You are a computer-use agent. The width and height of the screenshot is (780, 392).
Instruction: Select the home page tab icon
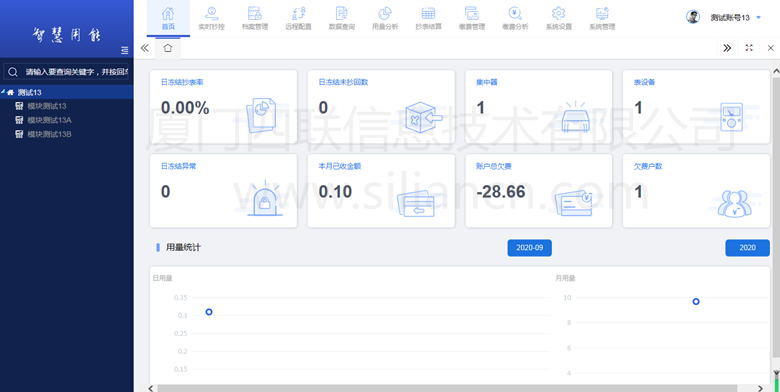pos(168,48)
